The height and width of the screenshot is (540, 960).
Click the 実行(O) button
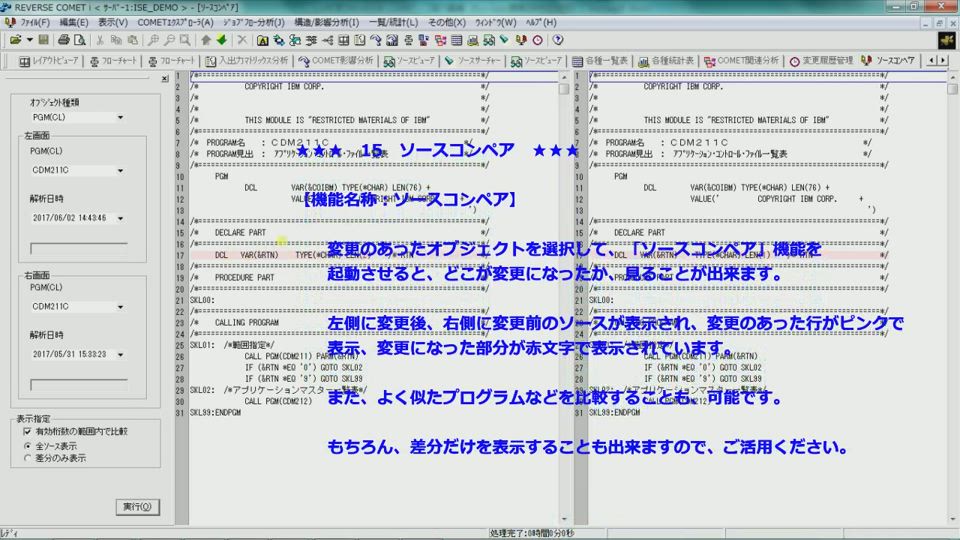[136, 506]
